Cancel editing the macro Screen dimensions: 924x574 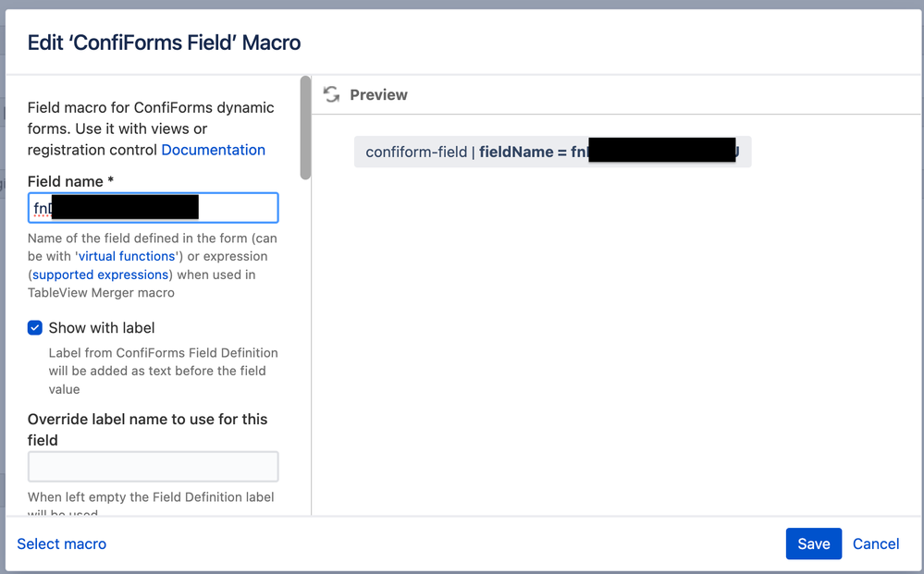tap(875, 543)
